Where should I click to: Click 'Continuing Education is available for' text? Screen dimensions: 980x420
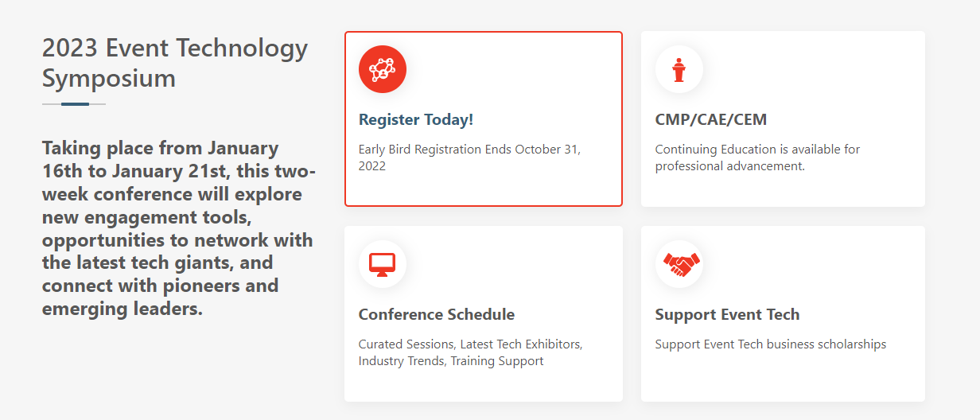(x=757, y=150)
